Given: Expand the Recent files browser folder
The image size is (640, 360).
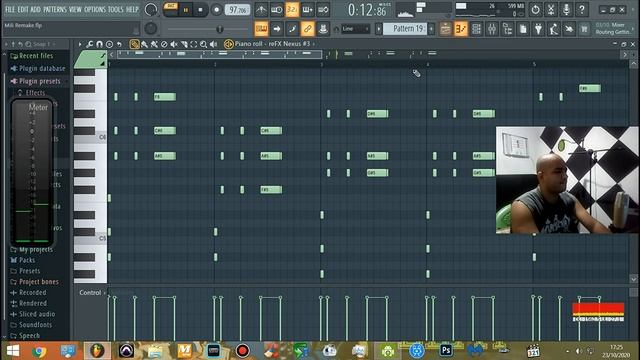Looking at the screenshot, I should point(36,56).
